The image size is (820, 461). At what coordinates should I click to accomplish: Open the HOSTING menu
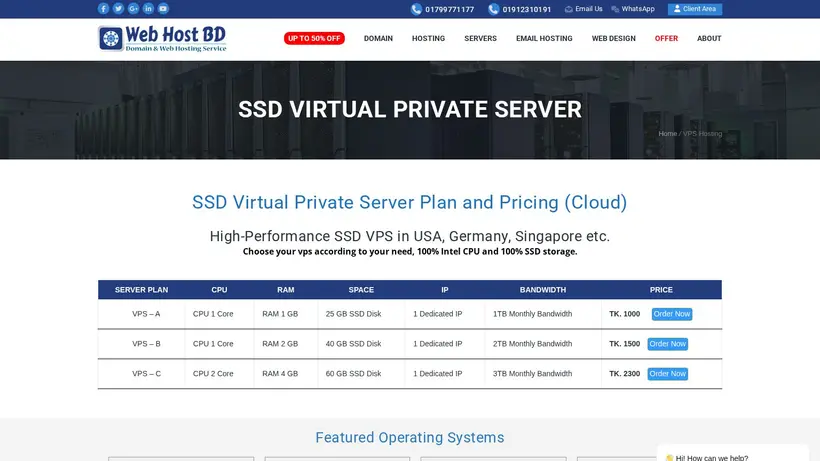click(428, 38)
